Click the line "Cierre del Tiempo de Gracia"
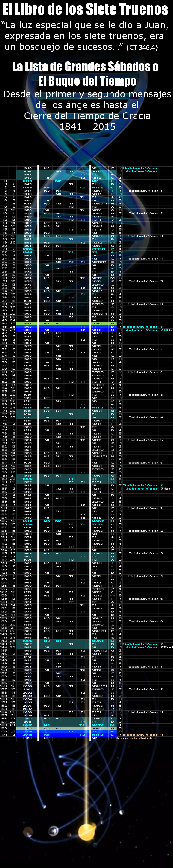173x868 pixels. (87, 116)
